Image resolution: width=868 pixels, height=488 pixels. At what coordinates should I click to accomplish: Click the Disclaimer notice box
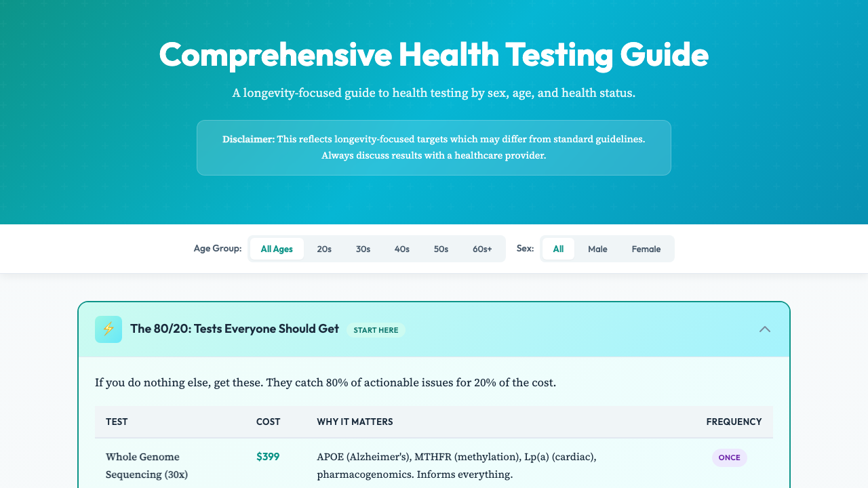pos(433,147)
